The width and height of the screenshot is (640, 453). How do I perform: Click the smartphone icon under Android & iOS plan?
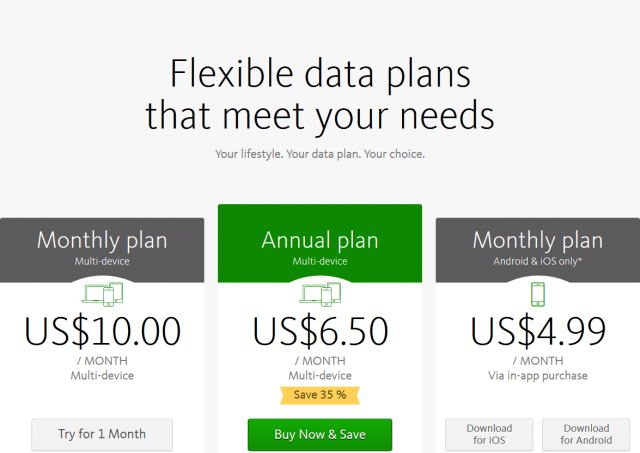tap(538, 294)
